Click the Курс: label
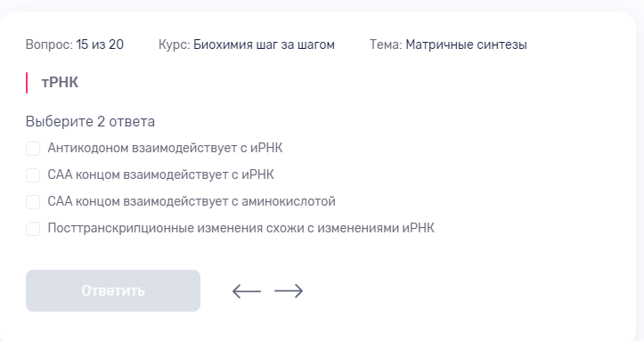Viewport: 644px width, 341px height. [175, 45]
